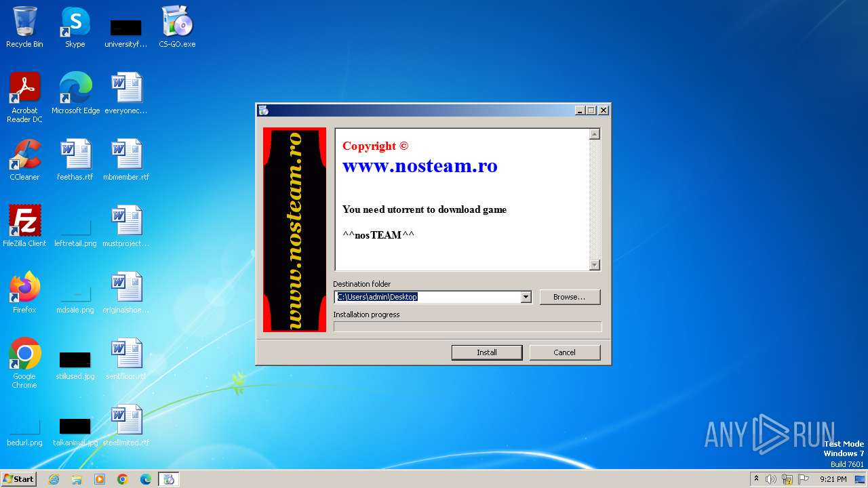Browse for a destination folder
This screenshot has height=488, width=868.
pos(570,297)
